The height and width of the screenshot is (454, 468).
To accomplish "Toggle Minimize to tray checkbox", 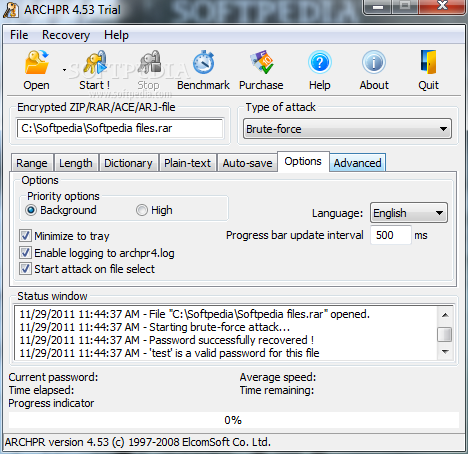I will coord(26,236).
